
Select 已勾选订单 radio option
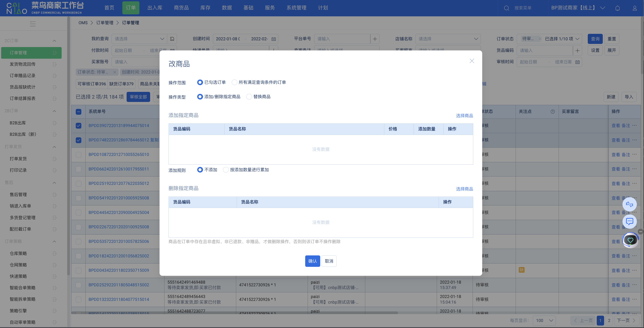[x=200, y=82]
